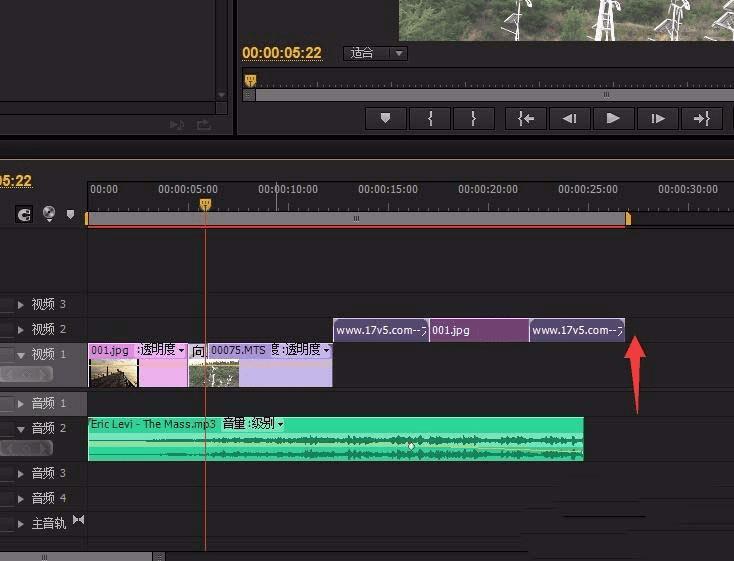The image size is (734, 561).
Task: Click the work area bar start handle
Action: click(87, 219)
